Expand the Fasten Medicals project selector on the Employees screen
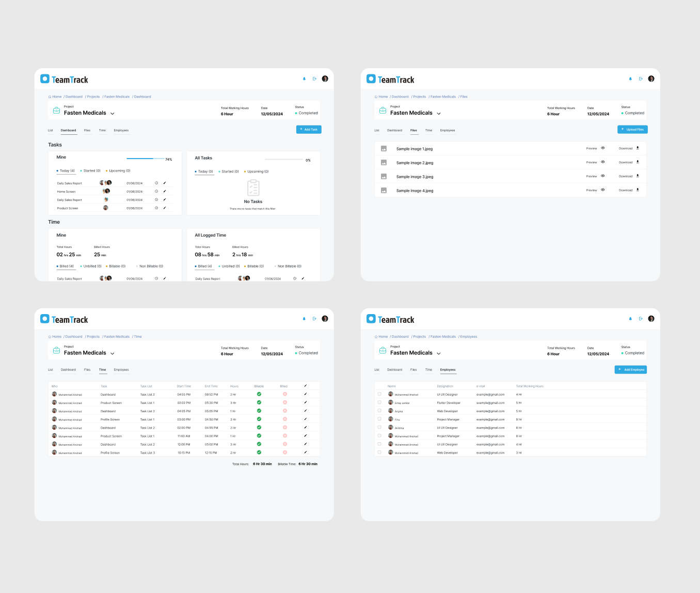This screenshot has width=700, height=593. (439, 354)
